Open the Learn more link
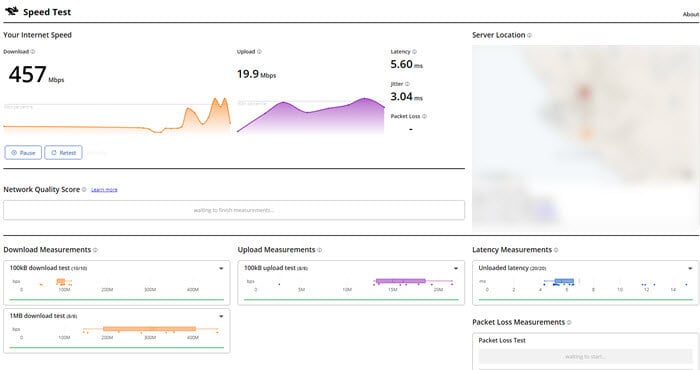 (104, 190)
